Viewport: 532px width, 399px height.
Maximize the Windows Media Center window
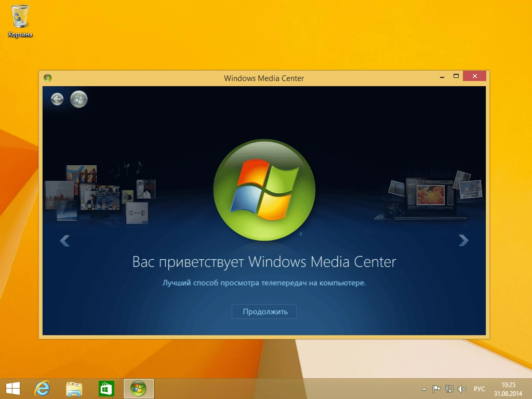456,76
